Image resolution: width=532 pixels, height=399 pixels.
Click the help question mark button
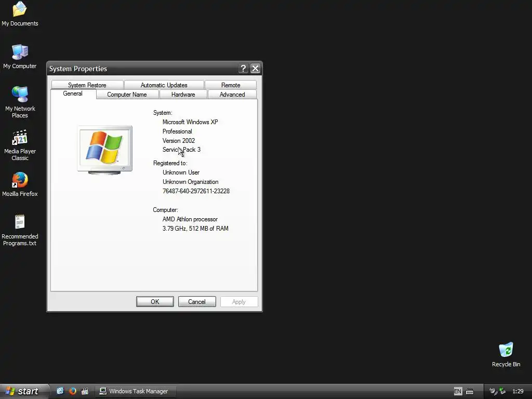(243, 69)
